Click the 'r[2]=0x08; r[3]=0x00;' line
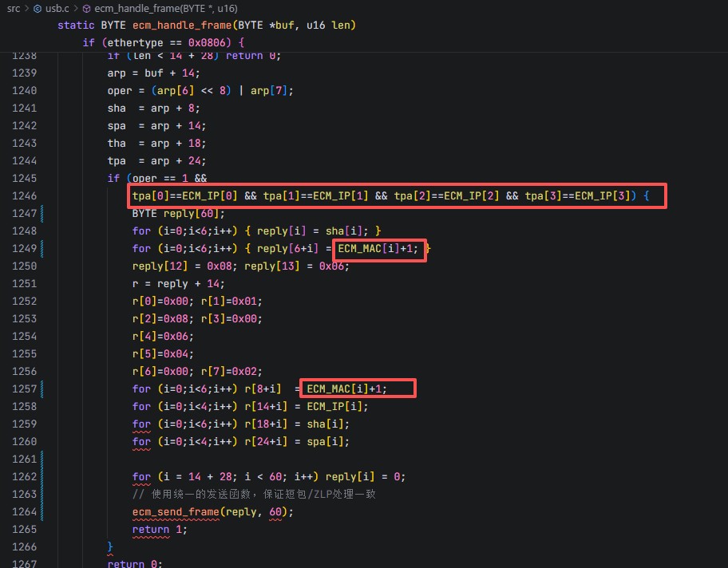 [x=197, y=319]
